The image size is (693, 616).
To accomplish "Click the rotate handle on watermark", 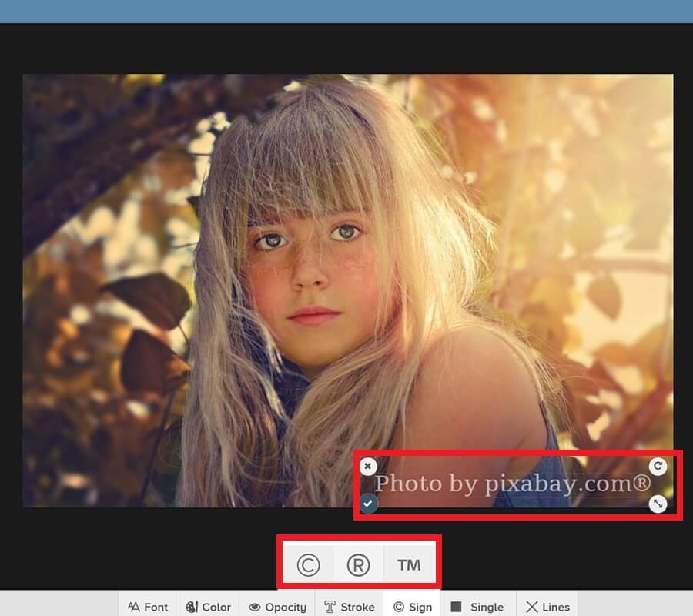I will click(x=658, y=466).
